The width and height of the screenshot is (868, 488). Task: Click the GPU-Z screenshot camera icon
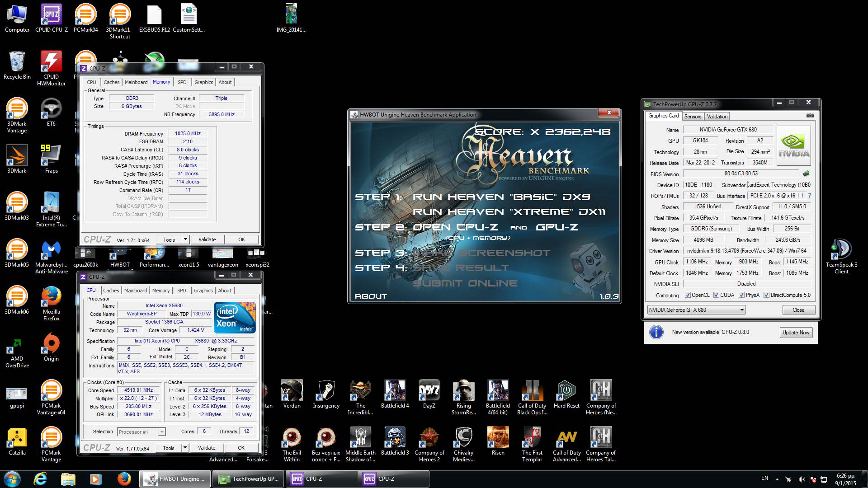pos(810,116)
